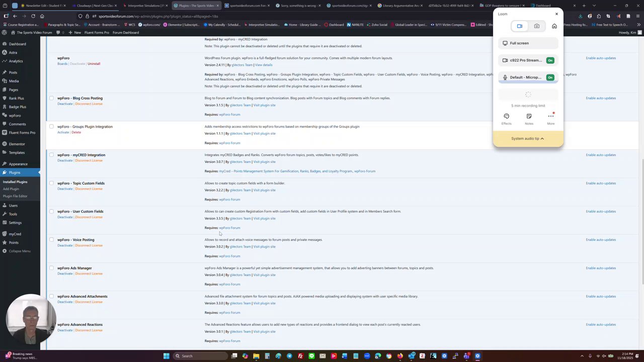This screenshot has width=644, height=362.
Task: Check the wpForo - Voice Posting checkbox
Action: coord(51,240)
